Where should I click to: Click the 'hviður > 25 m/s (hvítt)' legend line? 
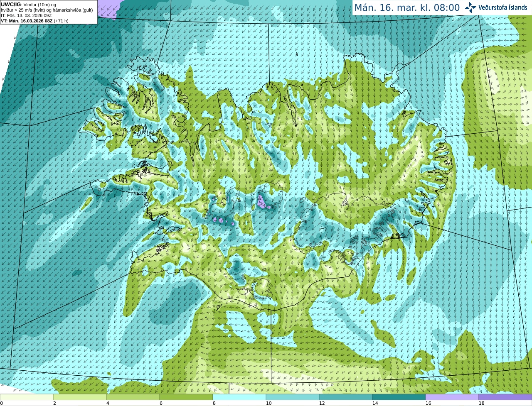47,10
